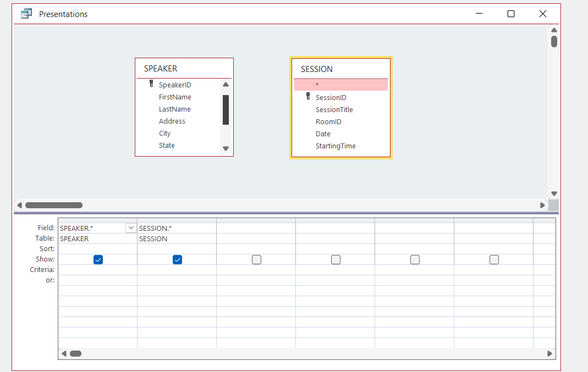Select the SessionID field in SESSION
The height and width of the screenshot is (372, 588).
(331, 97)
